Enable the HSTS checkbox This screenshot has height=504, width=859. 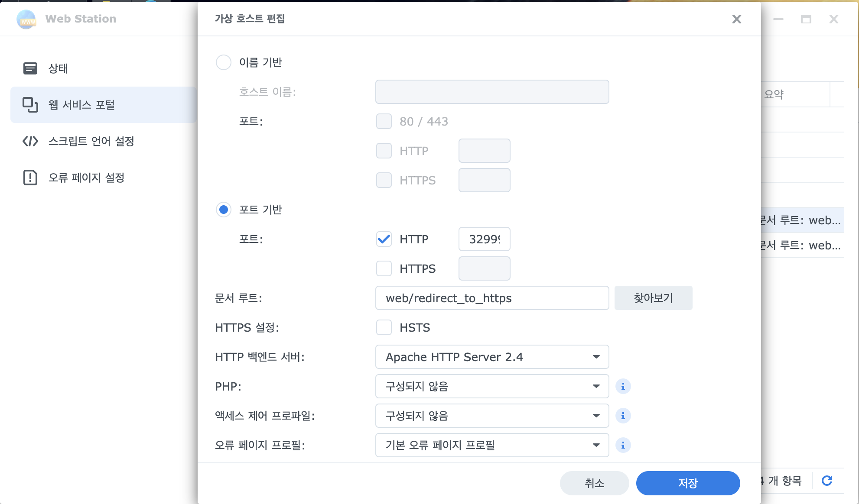(384, 327)
